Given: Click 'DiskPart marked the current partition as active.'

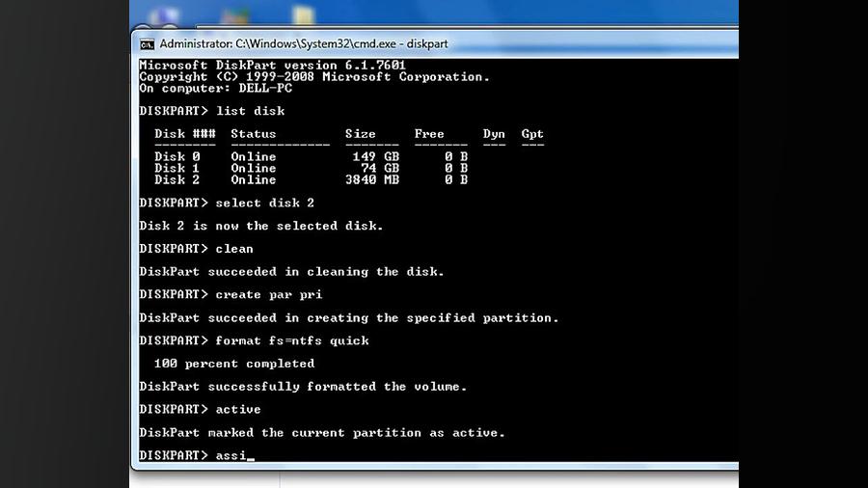Looking at the screenshot, I should (322, 433).
